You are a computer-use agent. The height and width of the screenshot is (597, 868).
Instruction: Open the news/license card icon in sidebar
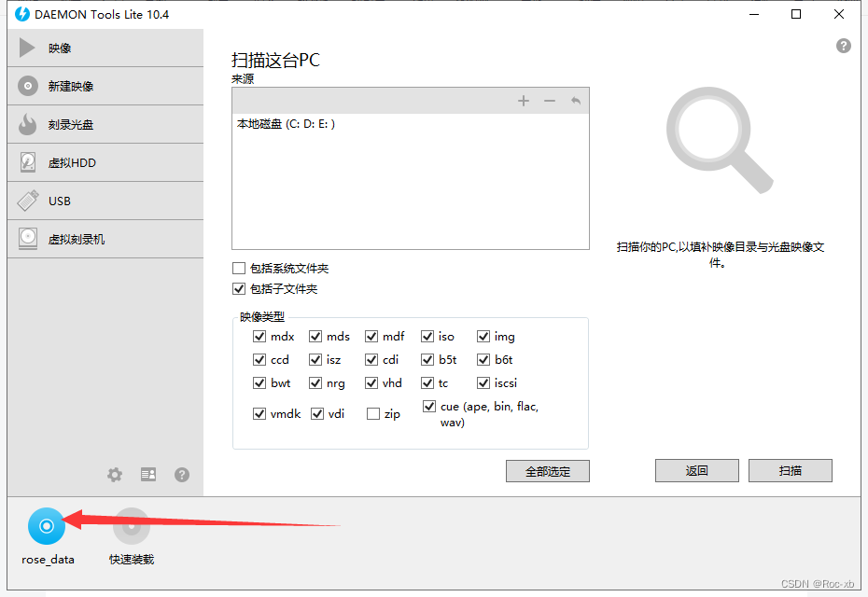coord(148,474)
